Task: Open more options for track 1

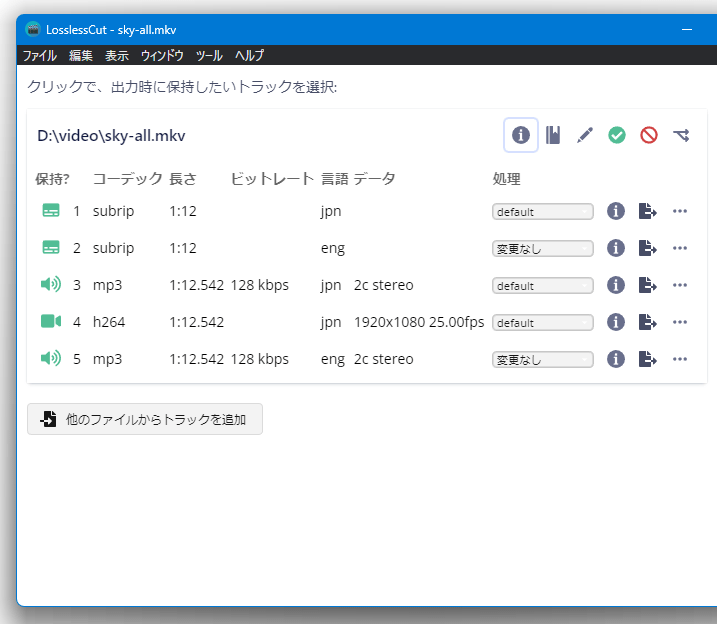Action: point(680,211)
